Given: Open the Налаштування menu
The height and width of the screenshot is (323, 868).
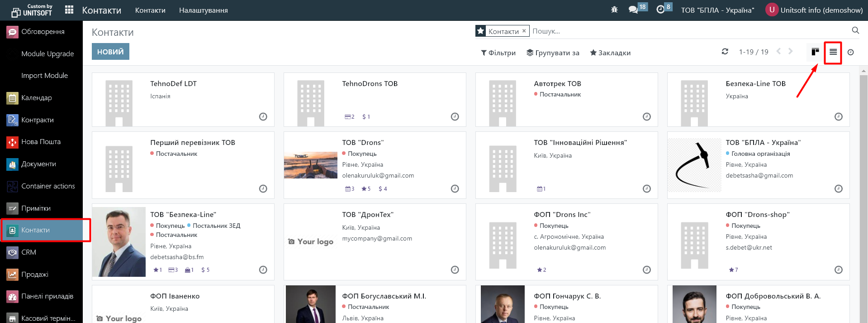Looking at the screenshot, I should pyautogui.click(x=203, y=10).
